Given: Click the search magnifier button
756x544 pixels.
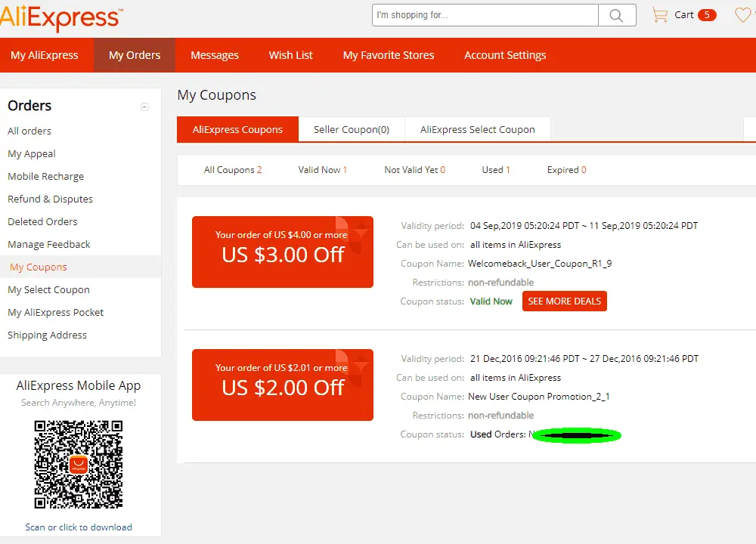Looking at the screenshot, I should coord(617,15).
